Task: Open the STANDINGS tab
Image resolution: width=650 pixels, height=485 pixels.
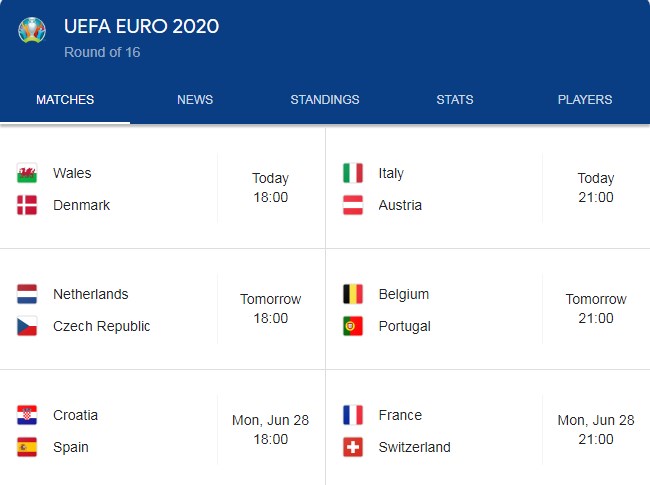Action: pyautogui.click(x=325, y=99)
